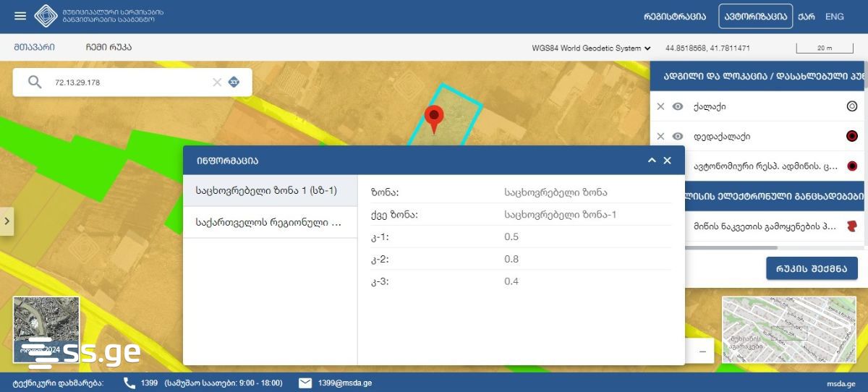The width and height of the screenshot is (868, 392).
Task: Click the კ-2 value 0.8
Action: 511,259
